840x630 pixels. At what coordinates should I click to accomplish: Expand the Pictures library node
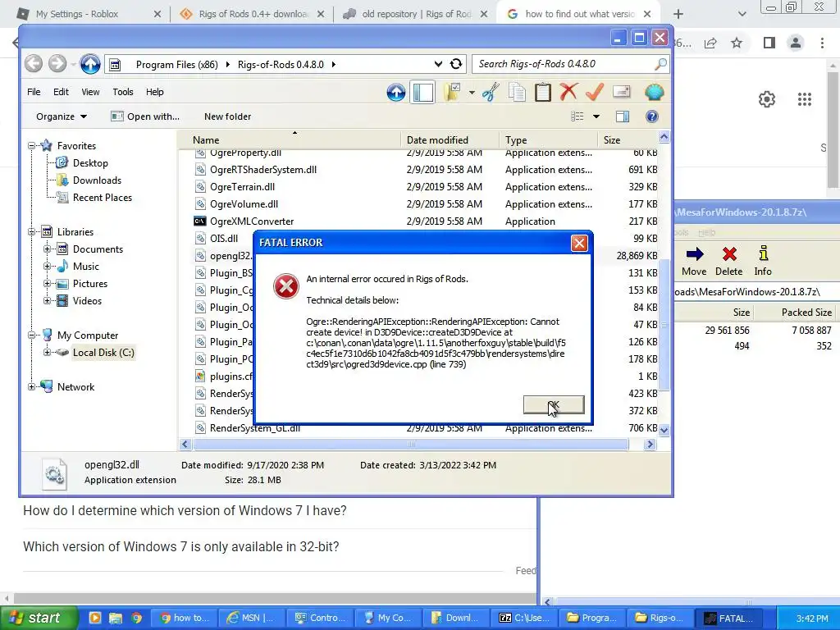click(x=47, y=283)
